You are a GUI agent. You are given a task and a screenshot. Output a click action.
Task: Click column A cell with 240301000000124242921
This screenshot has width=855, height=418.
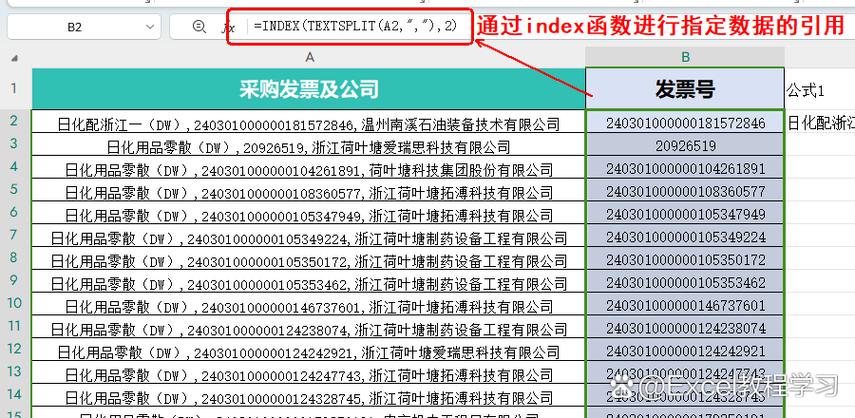pos(309,350)
